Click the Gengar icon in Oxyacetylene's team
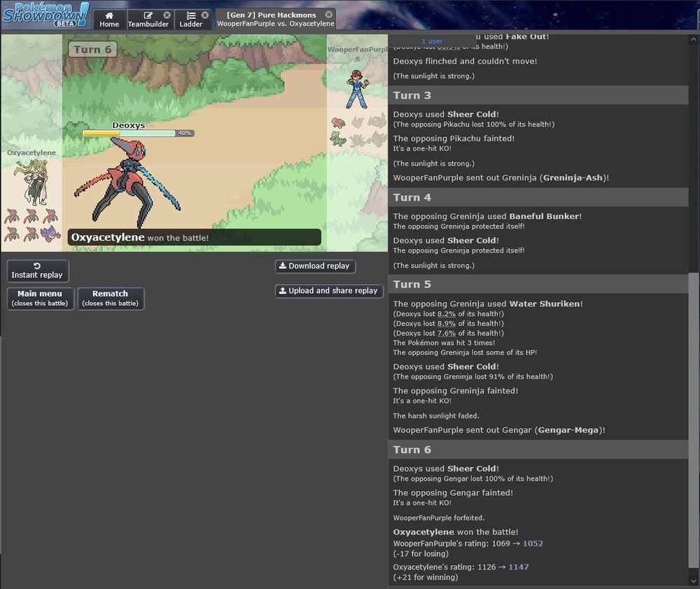 [50, 234]
